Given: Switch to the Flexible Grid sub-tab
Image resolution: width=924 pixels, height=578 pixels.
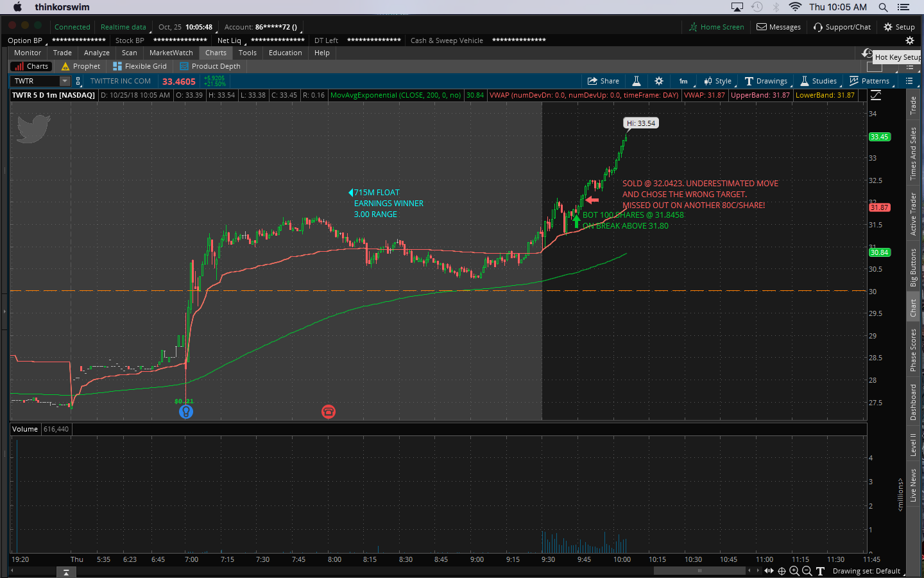Looking at the screenshot, I should [x=140, y=66].
